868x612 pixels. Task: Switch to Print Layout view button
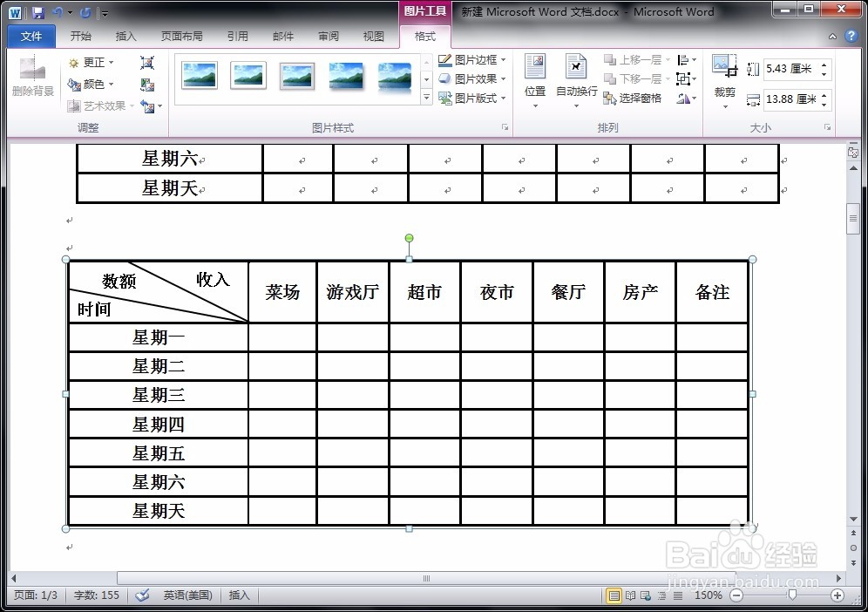pyautogui.click(x=616, y=595)
